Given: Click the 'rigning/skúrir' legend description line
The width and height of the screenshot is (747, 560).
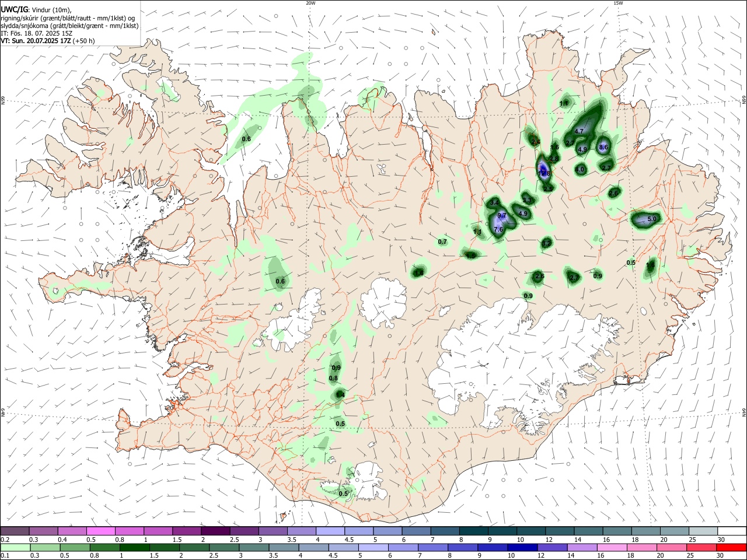Looking at the screenshot, I should pos(68,17).
